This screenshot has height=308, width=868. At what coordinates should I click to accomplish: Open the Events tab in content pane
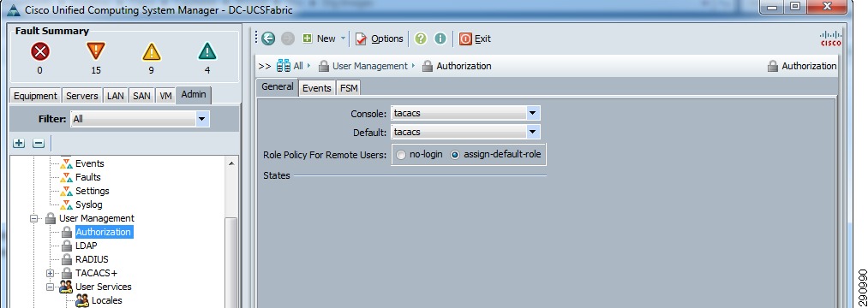(x=317, y=88)
